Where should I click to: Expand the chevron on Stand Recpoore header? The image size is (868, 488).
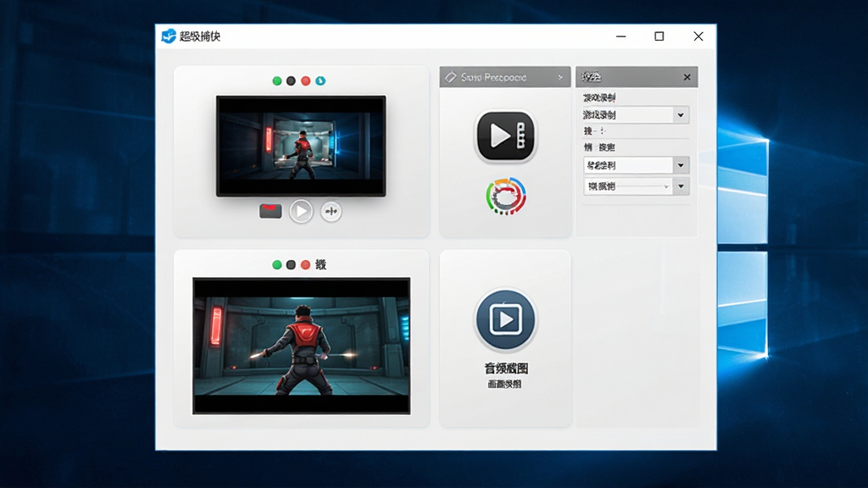[560, 77]
